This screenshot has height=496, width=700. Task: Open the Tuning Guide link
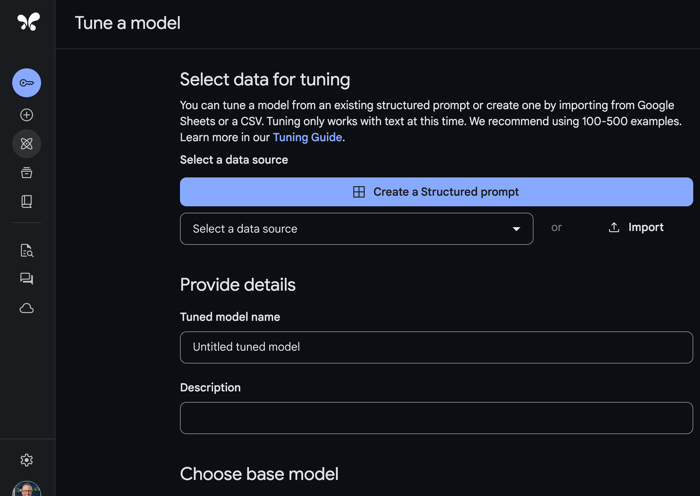307,137
